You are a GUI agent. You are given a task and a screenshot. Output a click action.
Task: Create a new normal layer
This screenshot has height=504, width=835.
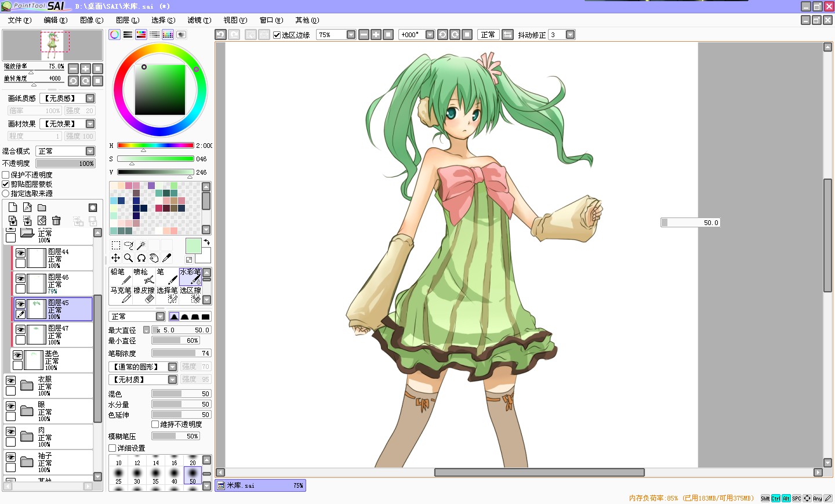click(x=13, y=208)
